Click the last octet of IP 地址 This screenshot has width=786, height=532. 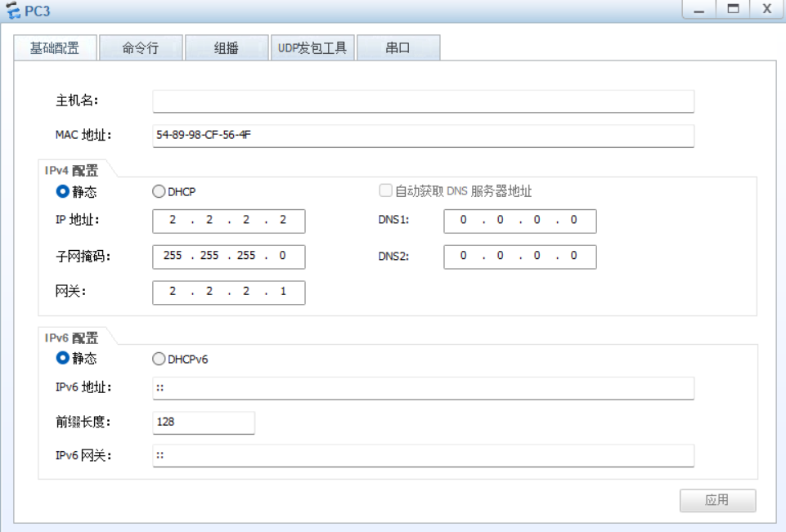[283, 220]
